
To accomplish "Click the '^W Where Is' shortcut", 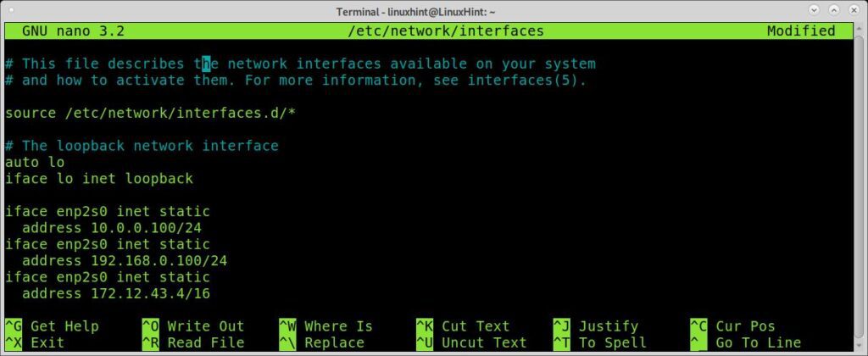I will pos(326,326).
